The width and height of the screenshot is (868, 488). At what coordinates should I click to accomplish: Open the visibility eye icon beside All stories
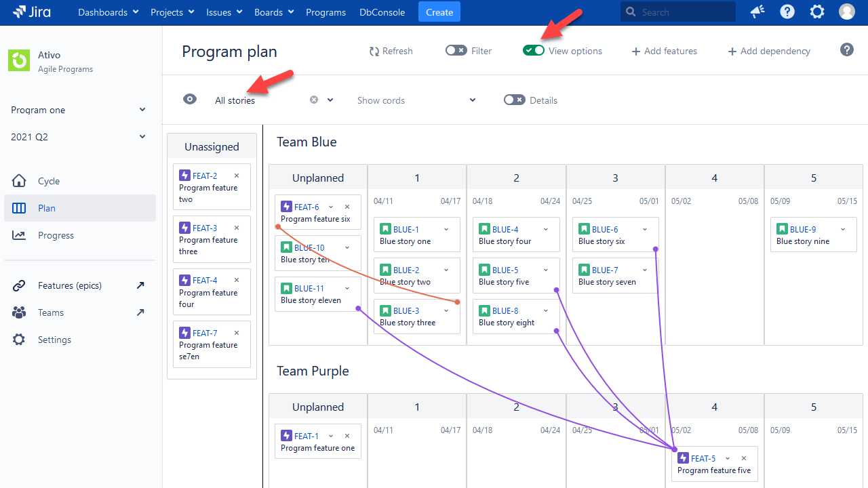(190, 99)
